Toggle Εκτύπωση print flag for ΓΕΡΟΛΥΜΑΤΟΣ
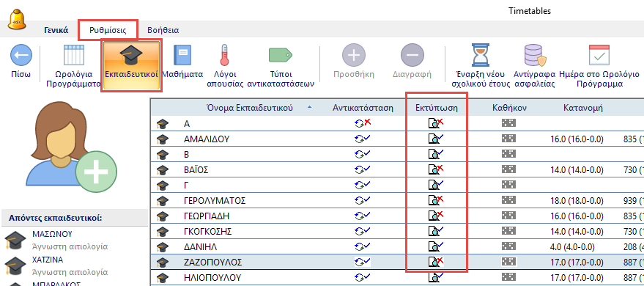 [x=436, y=200]
